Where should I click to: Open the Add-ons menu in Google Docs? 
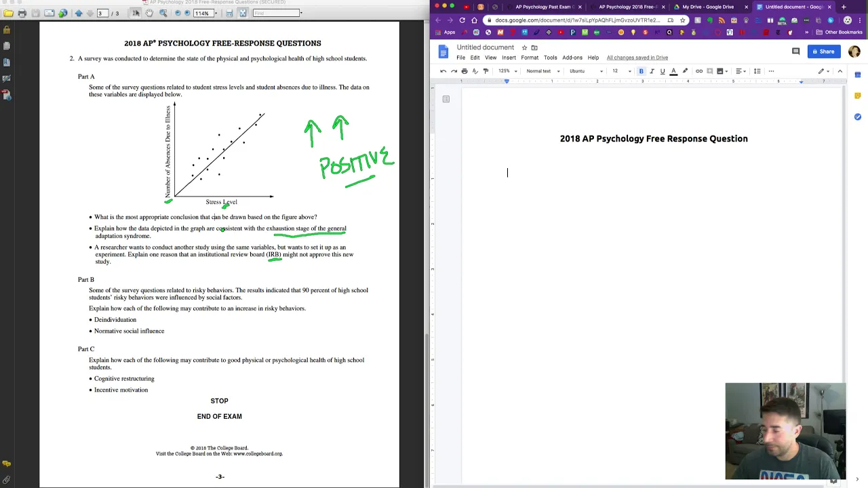pos(572,58)
